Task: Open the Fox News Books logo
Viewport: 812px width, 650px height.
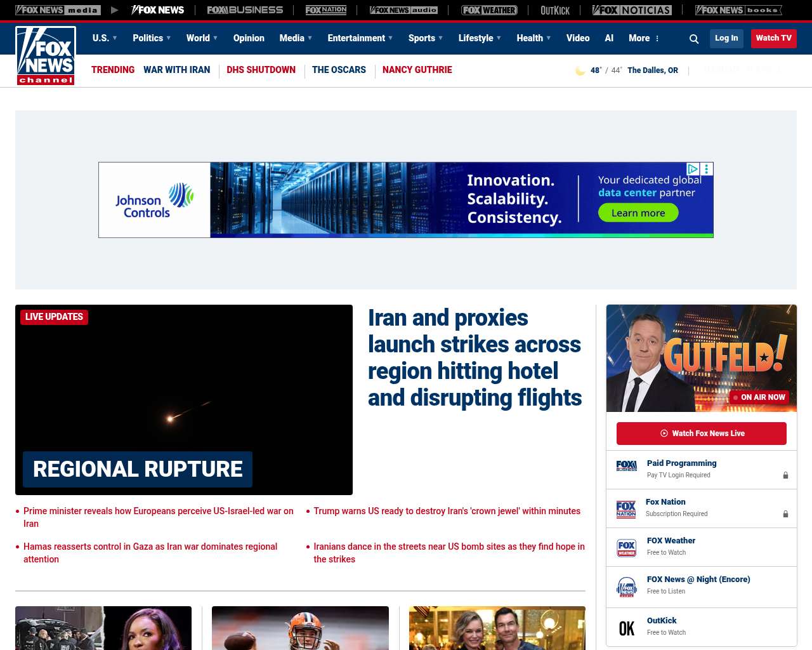Action: pos(738,10)
